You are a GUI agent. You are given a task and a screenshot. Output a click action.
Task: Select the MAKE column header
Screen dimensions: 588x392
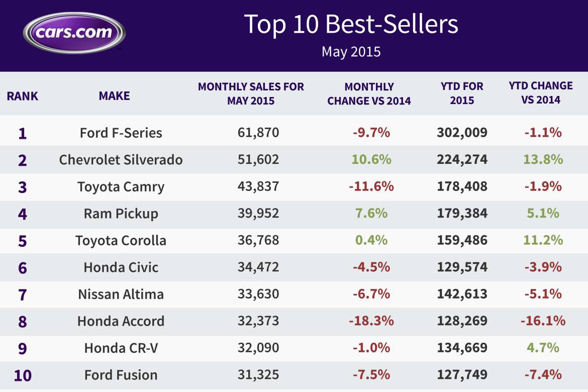pyautogui.click(x=115, y=96)
